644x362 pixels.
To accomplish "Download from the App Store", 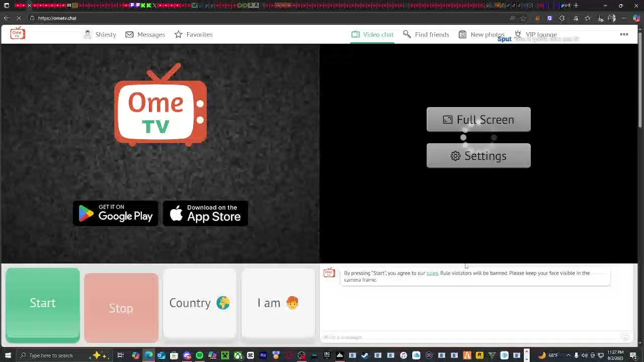I will (x=205, y=213).
